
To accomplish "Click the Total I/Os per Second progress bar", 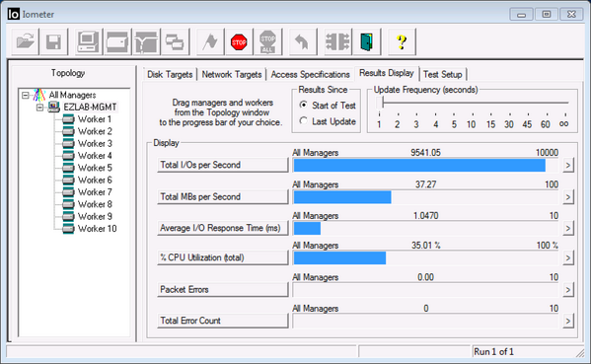I will coord(426,166).
